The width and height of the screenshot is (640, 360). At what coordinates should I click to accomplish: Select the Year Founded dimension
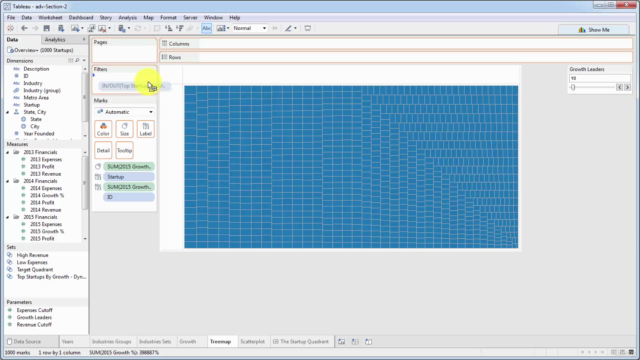click(x=39, y=134)
